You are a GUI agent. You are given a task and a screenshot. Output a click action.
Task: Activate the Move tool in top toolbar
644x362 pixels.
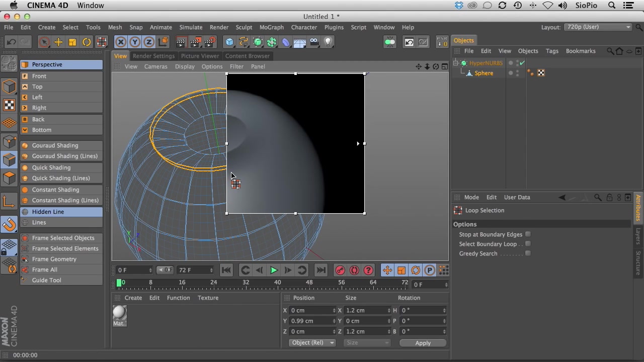coord(58,42)
